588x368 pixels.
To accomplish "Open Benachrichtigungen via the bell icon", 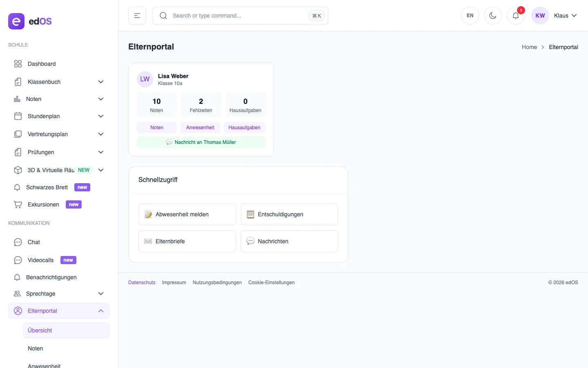I will point(17,277).
